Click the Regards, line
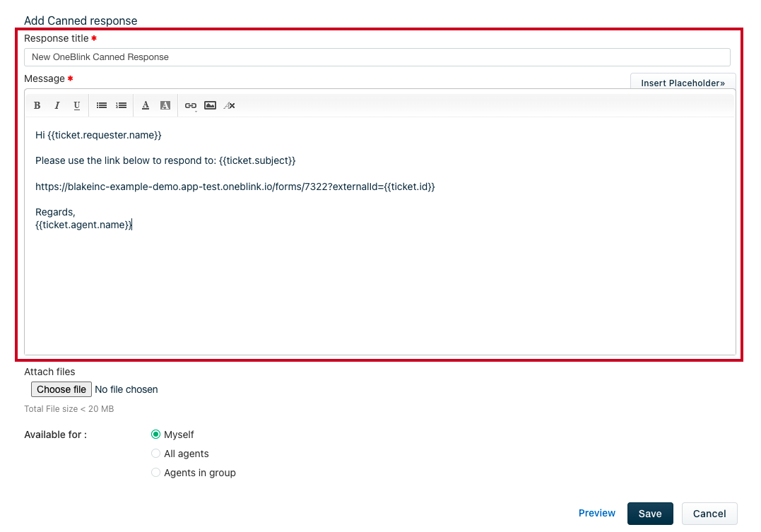The width and height of the screenshot is (761, 532). (x=55, y=212)
